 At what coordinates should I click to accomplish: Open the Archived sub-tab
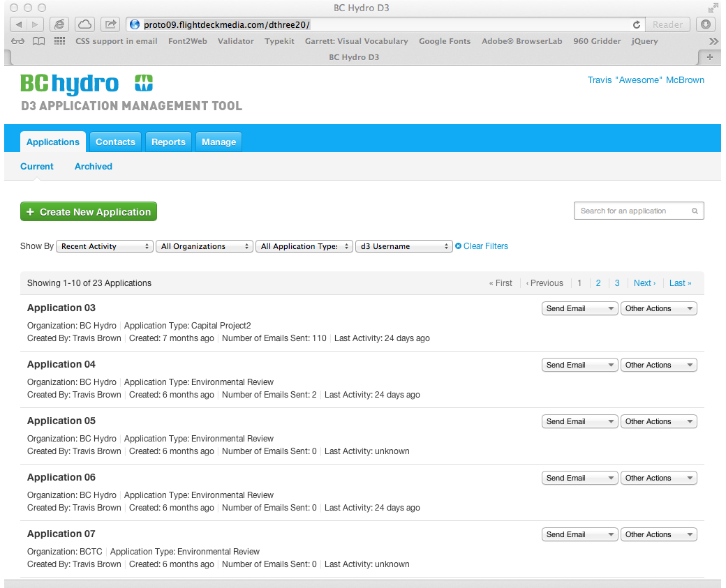(93, 166)
